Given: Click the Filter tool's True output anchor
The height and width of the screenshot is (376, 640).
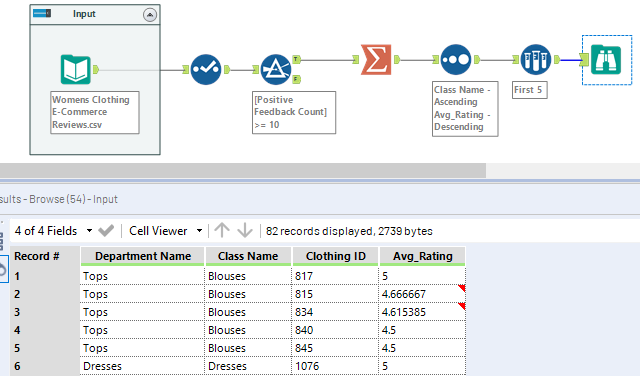Looking at the screenshot, I should coord(297,60).
